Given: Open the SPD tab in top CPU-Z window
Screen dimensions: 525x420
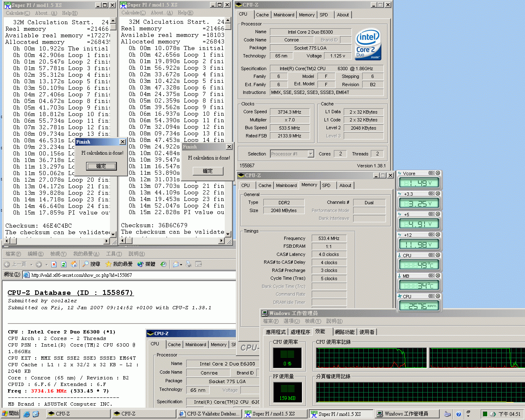Looking at the screenshot, I should pos(324,15).
